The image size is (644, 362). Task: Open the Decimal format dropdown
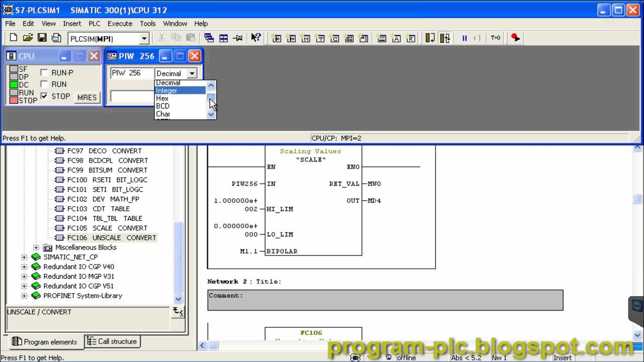click(x=192, y=73)
